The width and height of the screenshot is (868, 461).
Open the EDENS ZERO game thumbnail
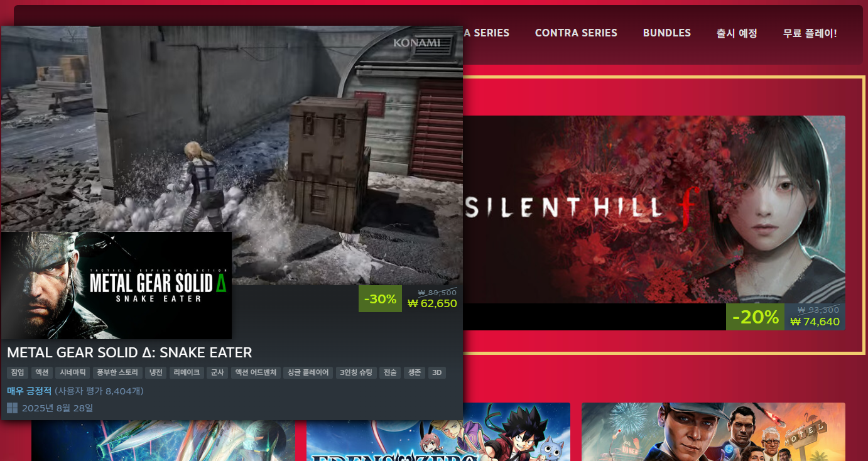(438, 432)
